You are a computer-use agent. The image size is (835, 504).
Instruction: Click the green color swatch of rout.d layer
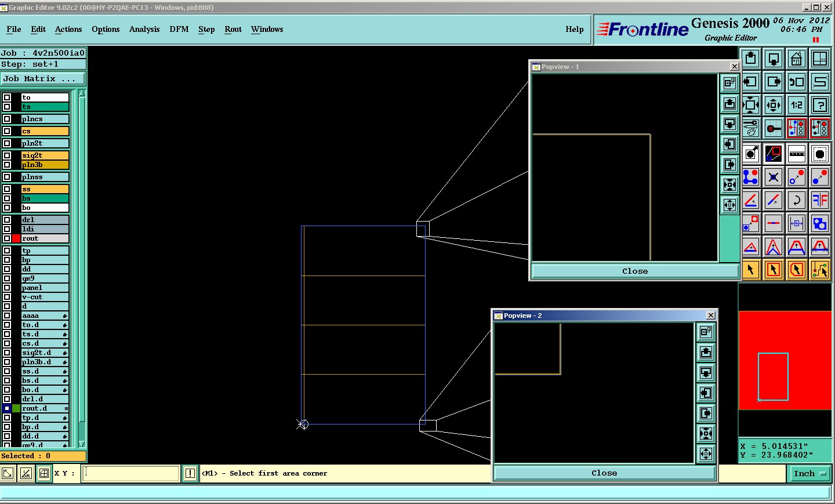coord(16,408)
